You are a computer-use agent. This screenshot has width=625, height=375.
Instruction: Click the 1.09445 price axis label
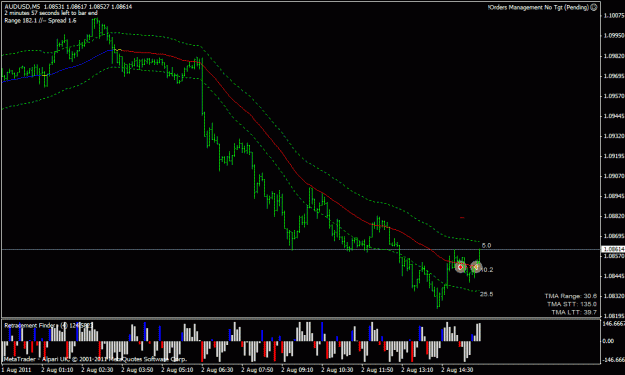click(x=614, y=116)
